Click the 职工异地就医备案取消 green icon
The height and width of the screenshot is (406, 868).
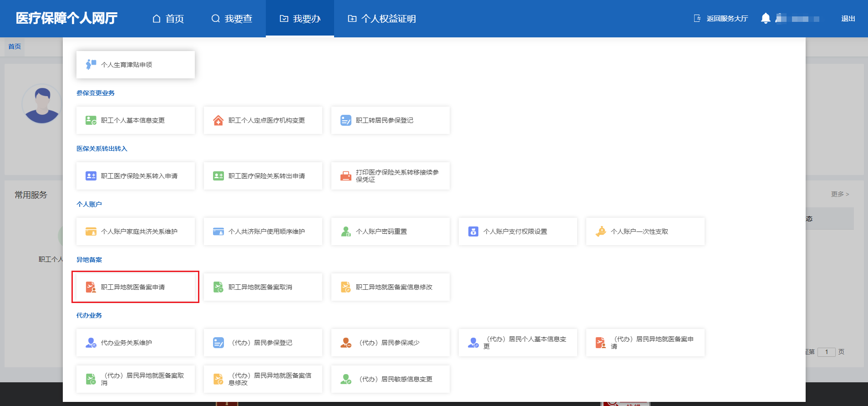pos(218,287)
